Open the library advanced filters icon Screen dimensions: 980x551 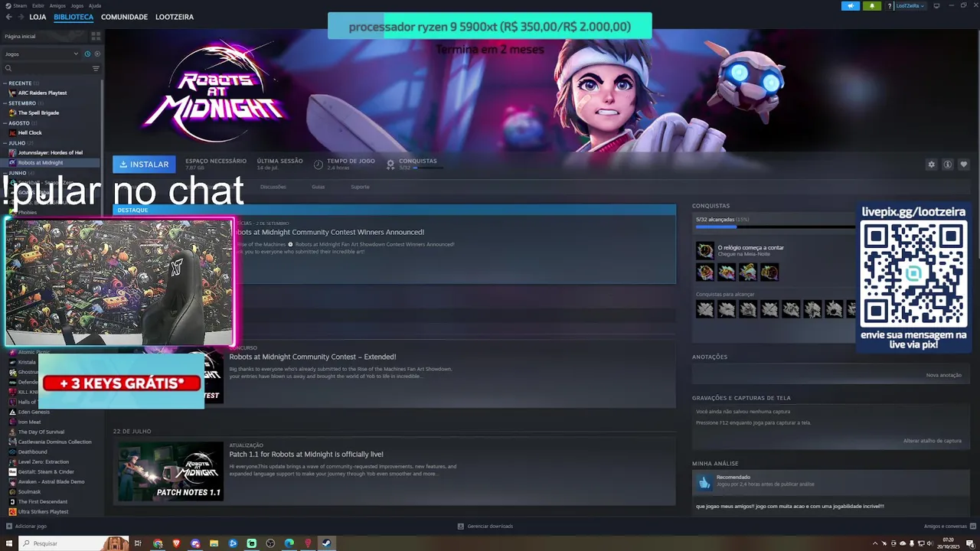tap(96, 68)
